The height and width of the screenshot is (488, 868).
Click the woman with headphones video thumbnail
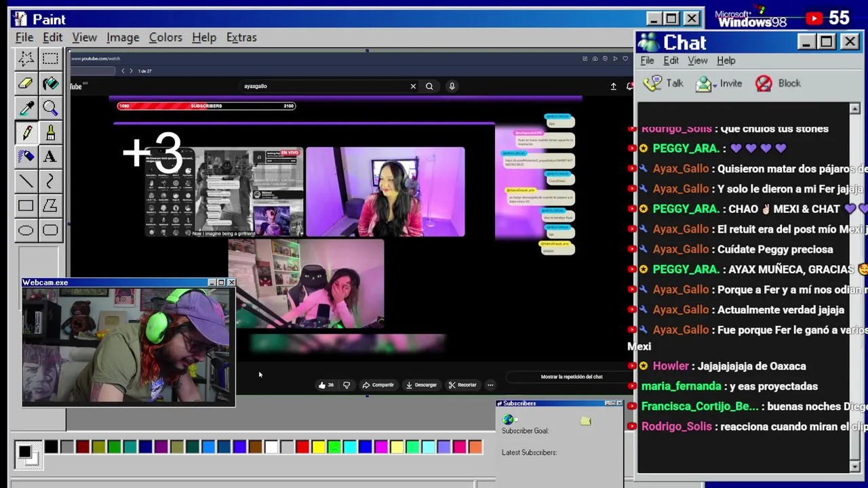385,192
